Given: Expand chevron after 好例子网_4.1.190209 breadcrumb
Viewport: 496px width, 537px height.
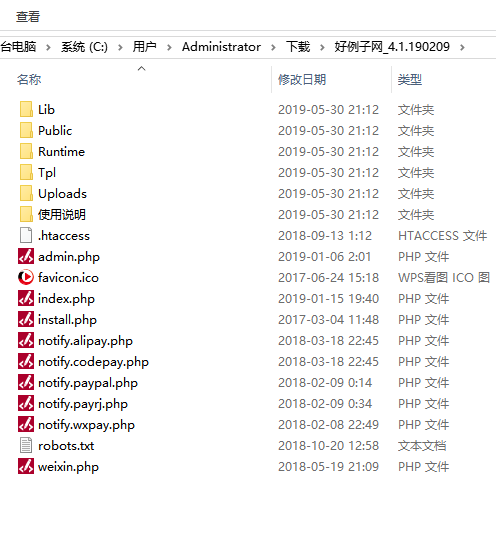Looking at the screenshot, I should click(462, 47).
